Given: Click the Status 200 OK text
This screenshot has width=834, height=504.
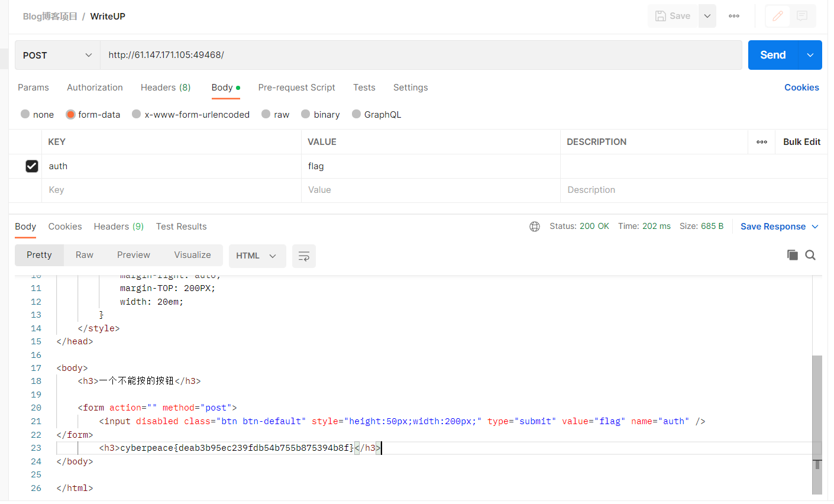Looking at the screenshot, I should (x=579, y=227).
